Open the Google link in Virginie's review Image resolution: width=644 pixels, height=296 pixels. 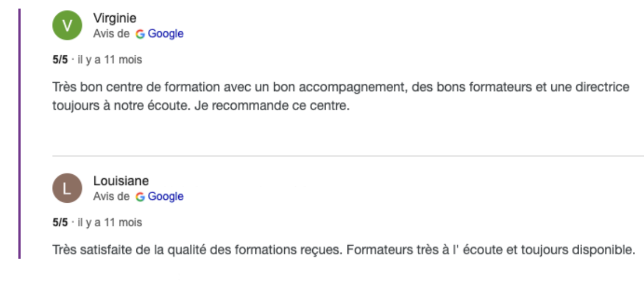pyautogui.click(x=165, y=34)
